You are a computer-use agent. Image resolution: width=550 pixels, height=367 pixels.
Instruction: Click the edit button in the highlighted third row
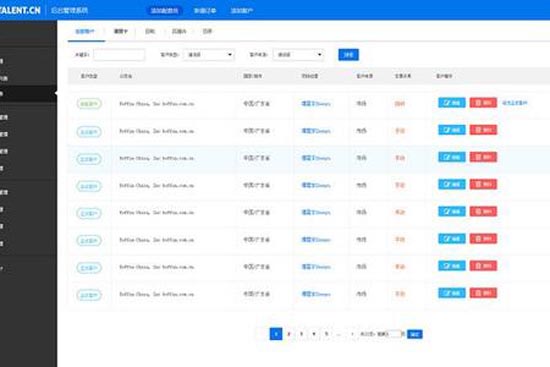[452, 157]
